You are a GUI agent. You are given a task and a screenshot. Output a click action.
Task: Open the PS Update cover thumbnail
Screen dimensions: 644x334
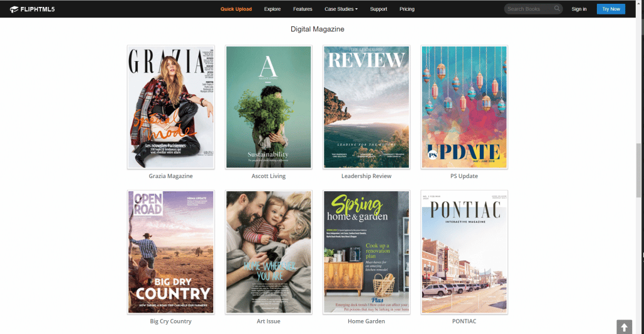point(464,107)
